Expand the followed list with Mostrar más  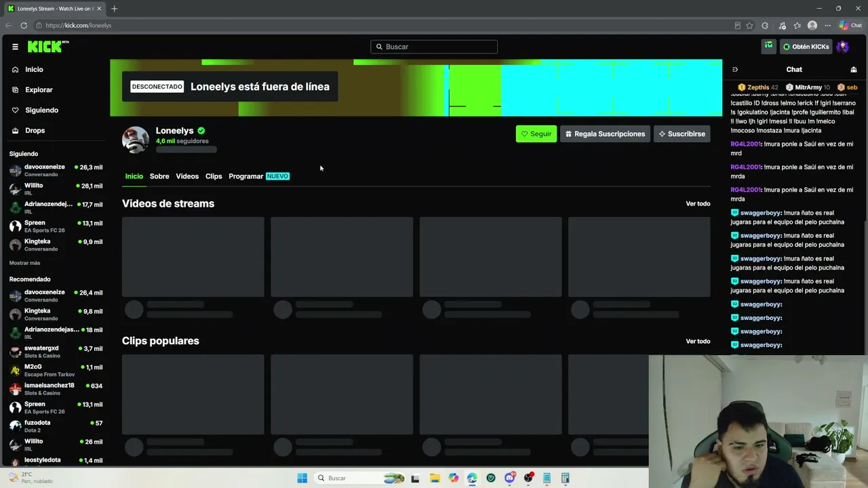[x=25, y=263]
